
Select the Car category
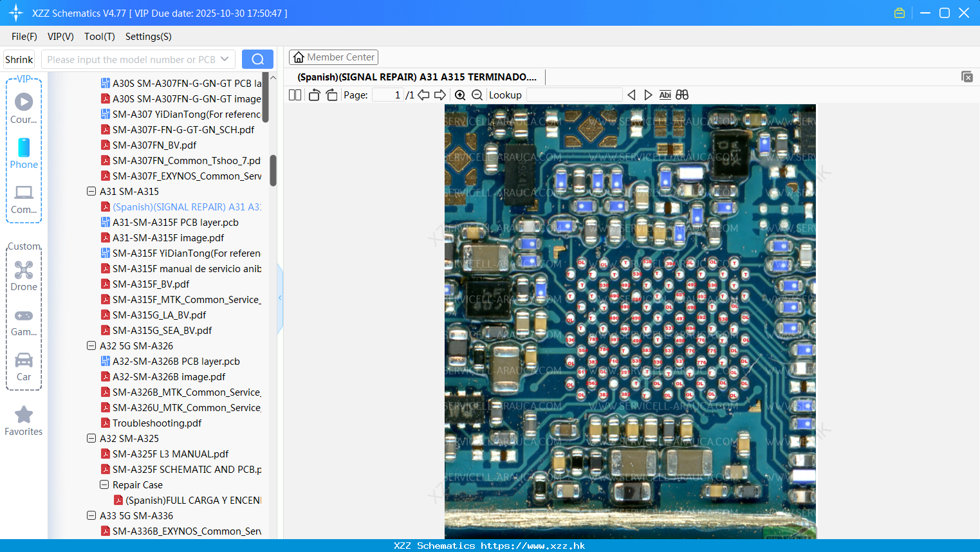pyautogui.click(x=24, y=367)
